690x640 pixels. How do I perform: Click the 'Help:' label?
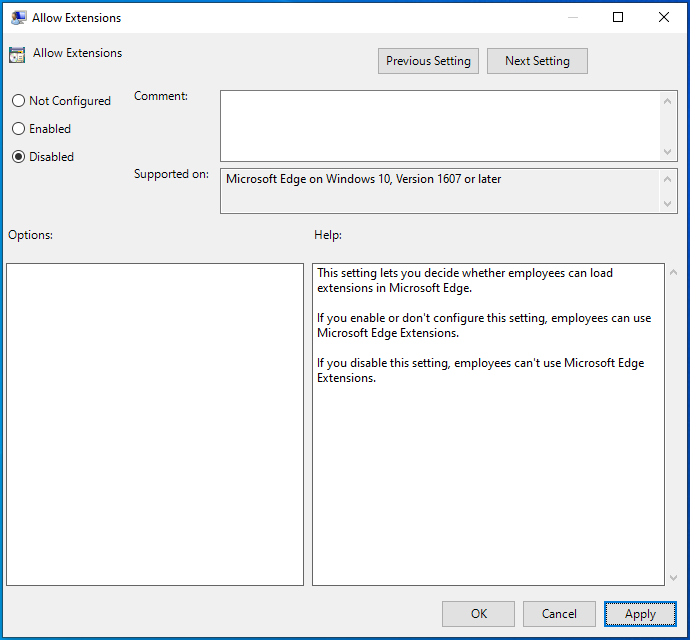coord(328,235)
